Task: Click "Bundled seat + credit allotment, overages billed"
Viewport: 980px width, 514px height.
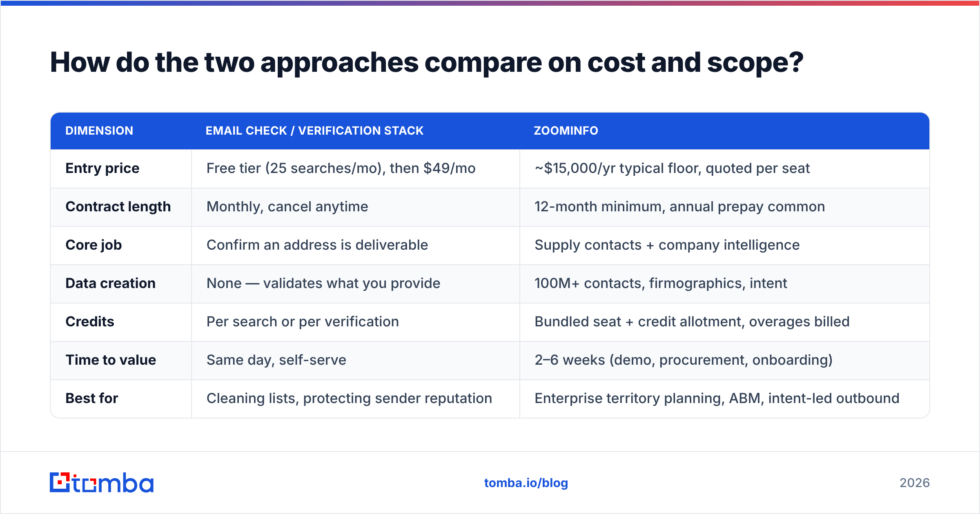Action: click(692, 321)
